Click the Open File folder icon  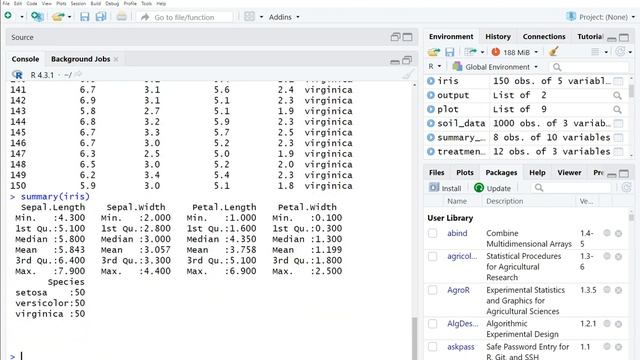(x=58, y=17)
